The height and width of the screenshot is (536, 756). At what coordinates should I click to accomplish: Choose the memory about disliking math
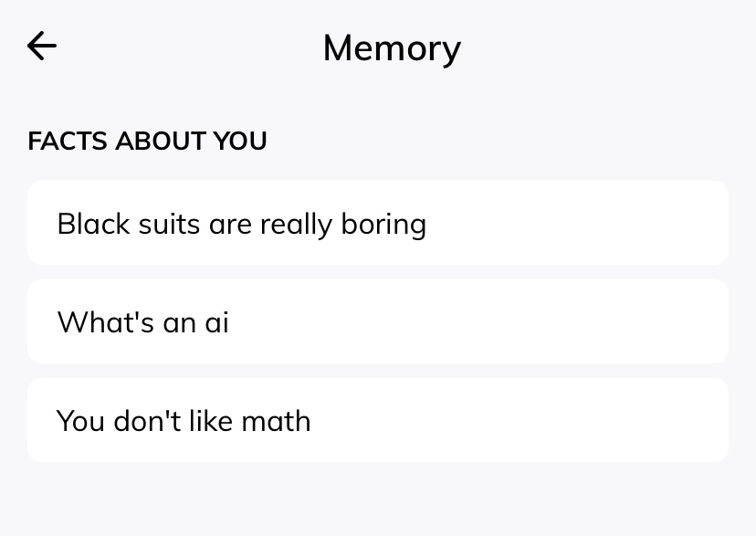point(377,421)
